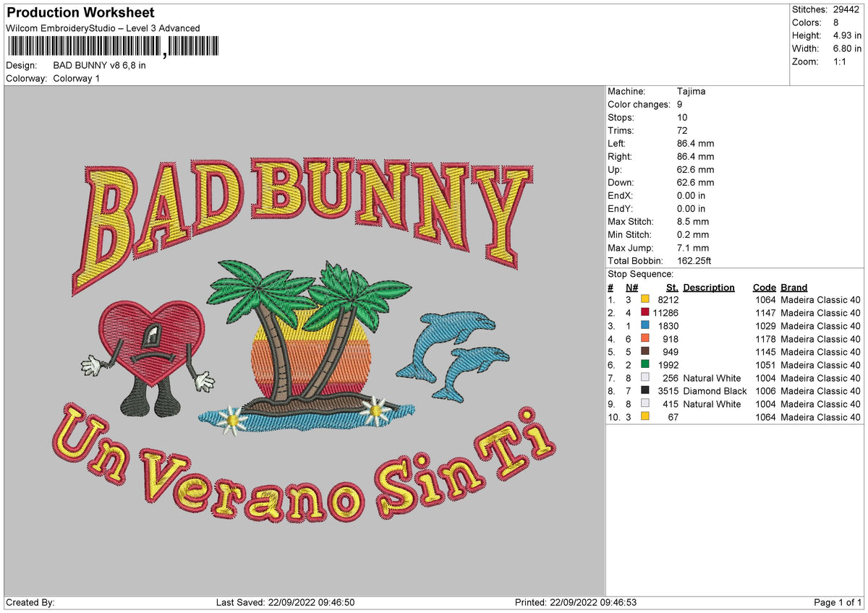This screenshot has width=868, height=613.
Task: Click the Color changes value 9
Action: 680,104
